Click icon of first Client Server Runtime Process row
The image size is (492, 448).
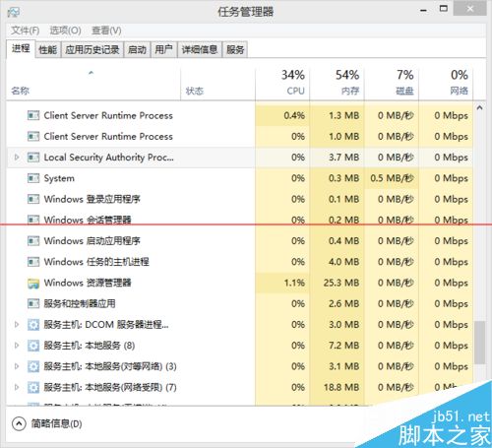tap(33, 115)
